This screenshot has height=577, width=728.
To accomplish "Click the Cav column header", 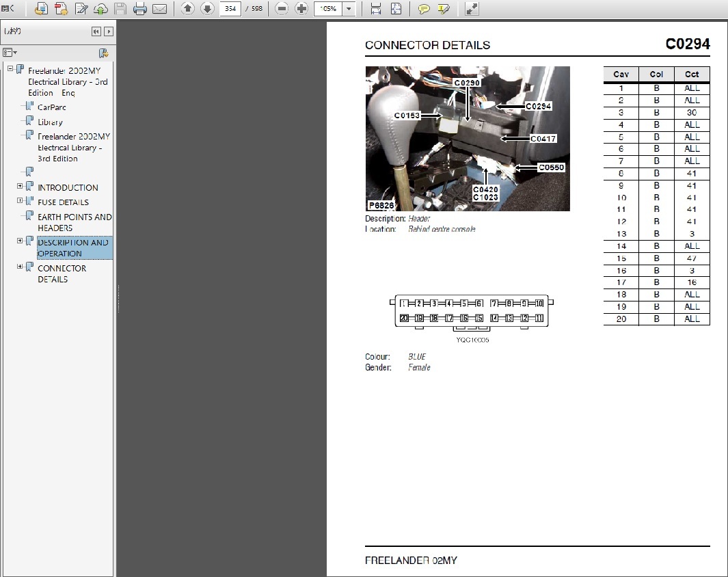I will coord(621,75).
